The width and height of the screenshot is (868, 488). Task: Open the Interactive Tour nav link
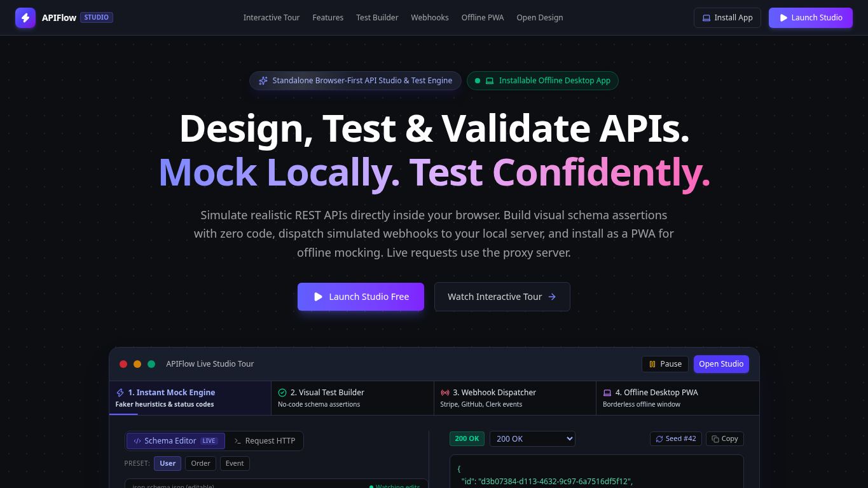272,18
